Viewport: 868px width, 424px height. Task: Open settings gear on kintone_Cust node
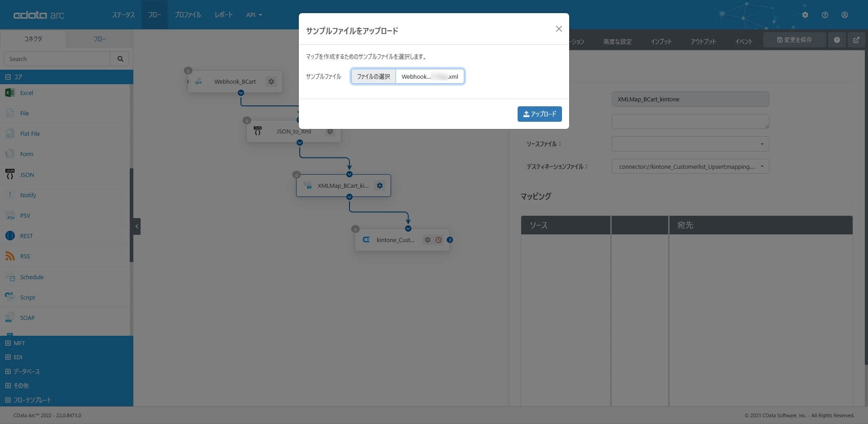point(428,240)
